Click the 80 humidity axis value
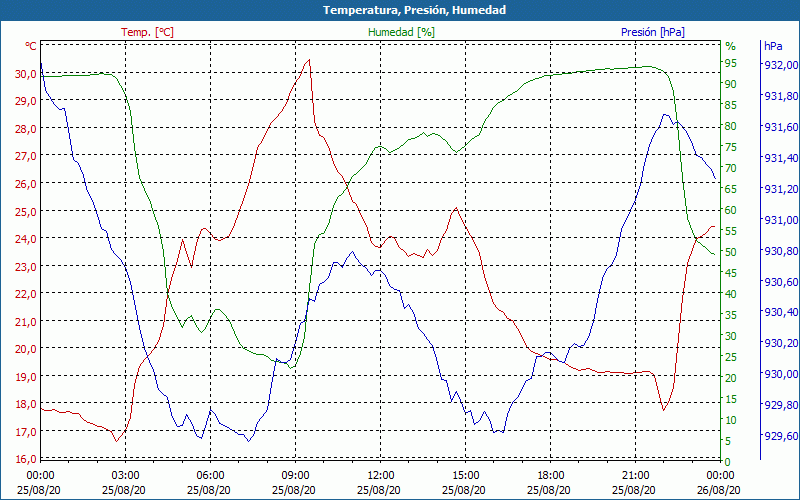Screen dimensions: 800x500 point(731,126)
